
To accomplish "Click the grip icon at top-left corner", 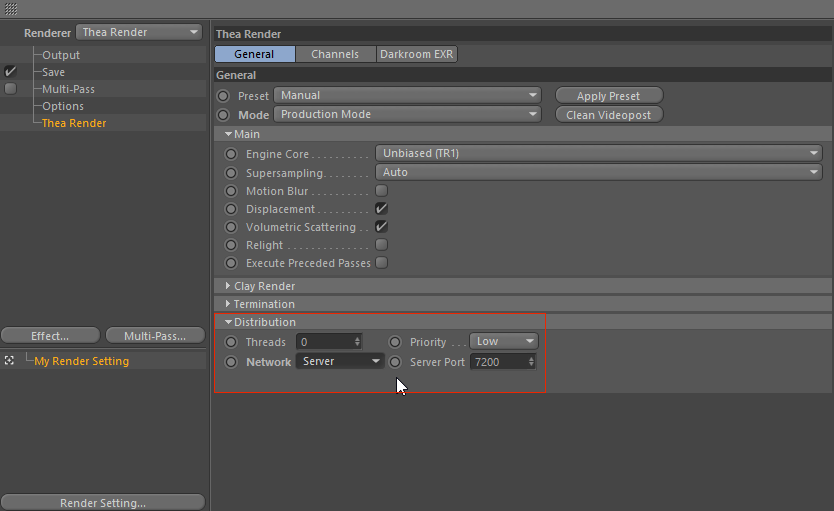I will click(11, 9).
